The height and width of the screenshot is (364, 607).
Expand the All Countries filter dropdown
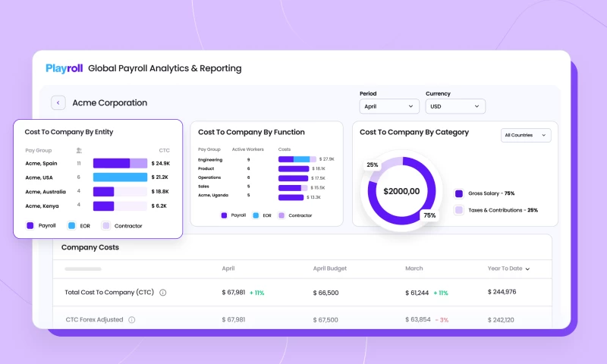coord(526,135)
